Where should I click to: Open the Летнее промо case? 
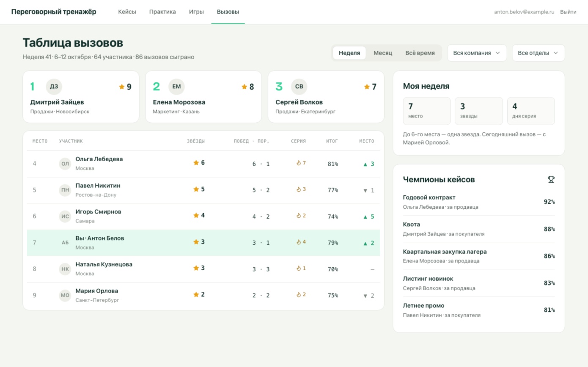click(479, 310)
